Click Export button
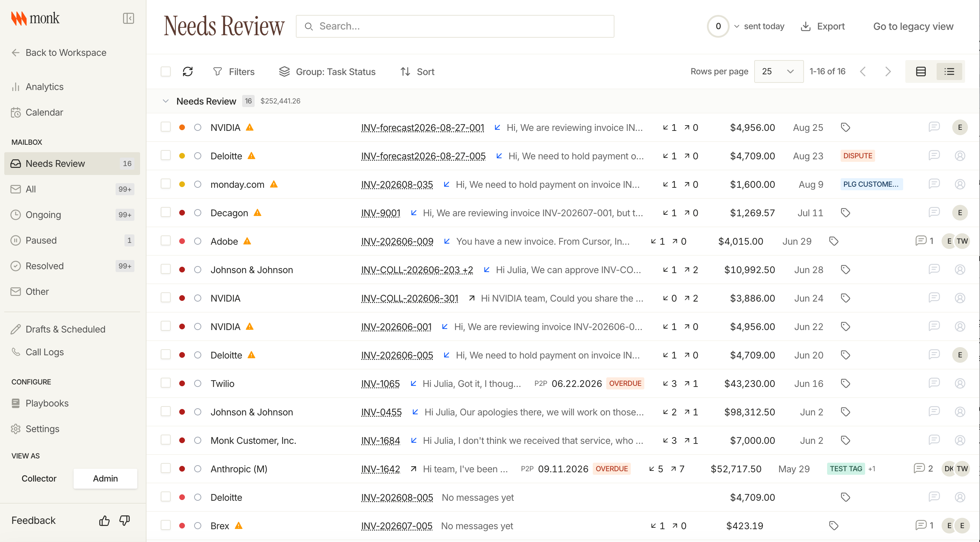 click(x=822, y=26)
